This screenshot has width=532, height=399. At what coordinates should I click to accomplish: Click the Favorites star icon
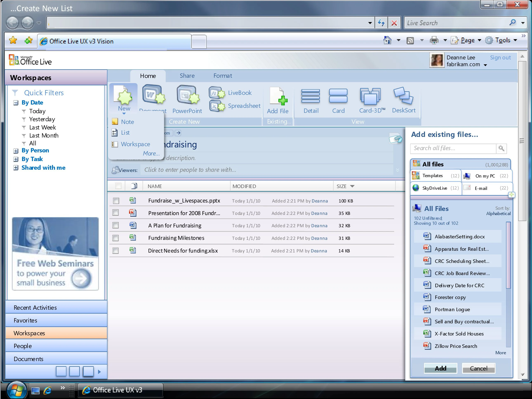pos(13,40)
